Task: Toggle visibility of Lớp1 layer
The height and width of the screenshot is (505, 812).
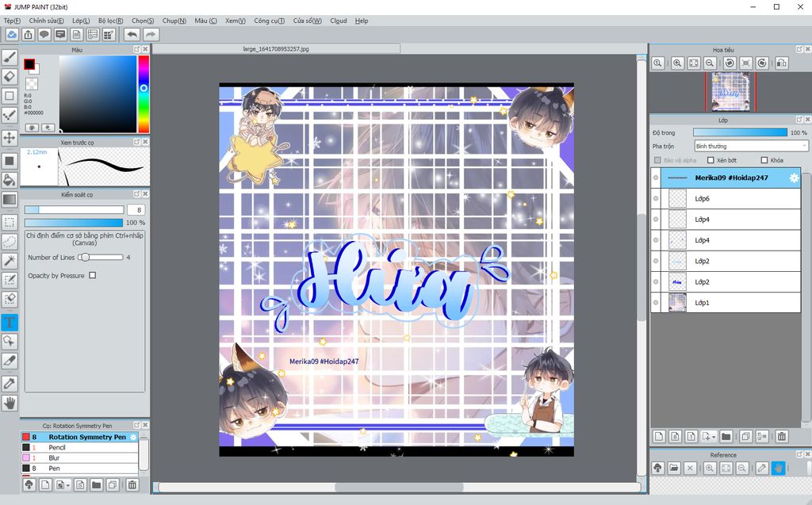Action: 656,303
